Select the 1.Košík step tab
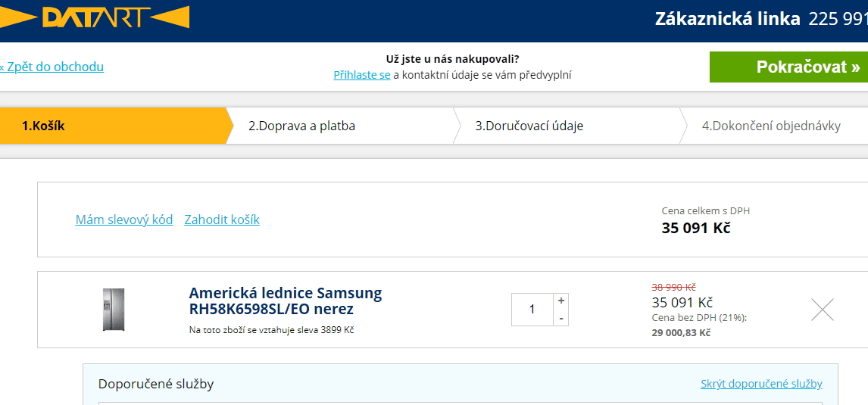The image size is (868, 405). pyautogui.click(x=113, y=126)
